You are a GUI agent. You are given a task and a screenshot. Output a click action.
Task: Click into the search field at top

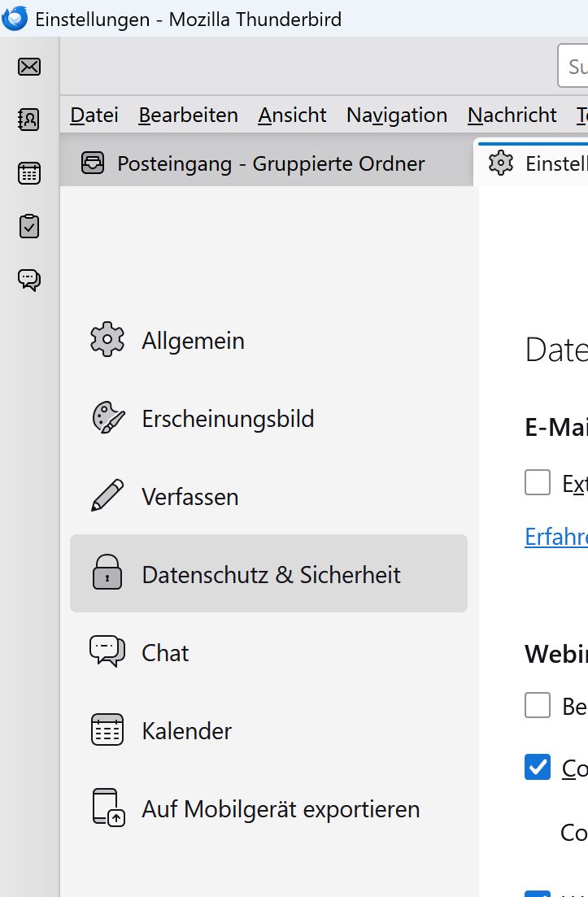pyautogui.click(x=575, y=66)
